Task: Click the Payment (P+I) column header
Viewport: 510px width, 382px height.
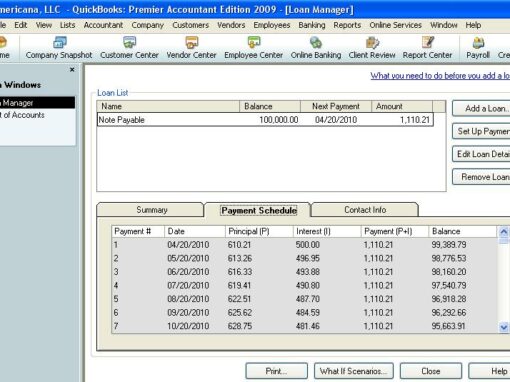Action: pos(395,231)
